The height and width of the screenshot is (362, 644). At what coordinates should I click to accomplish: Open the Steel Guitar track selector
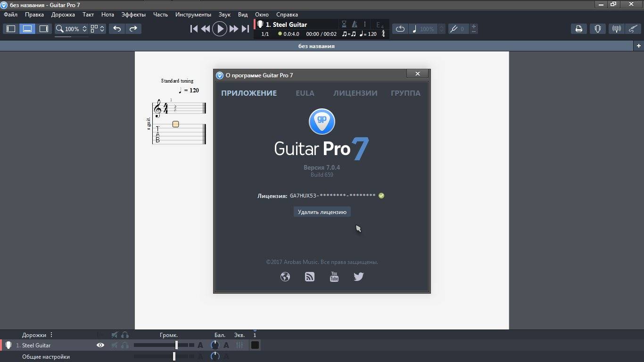tap(286, 25)
